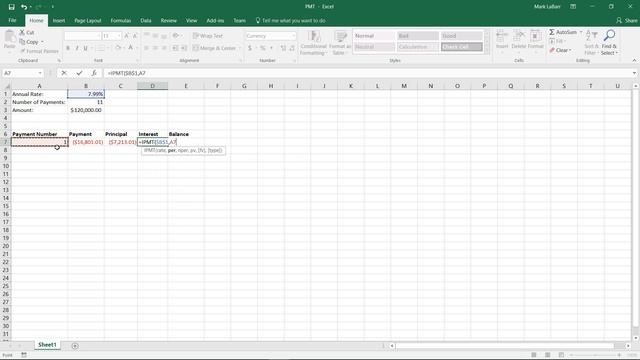The image size is (640, 360).
Task: Switch to the Page Layout tab
Action: (88, 20)
